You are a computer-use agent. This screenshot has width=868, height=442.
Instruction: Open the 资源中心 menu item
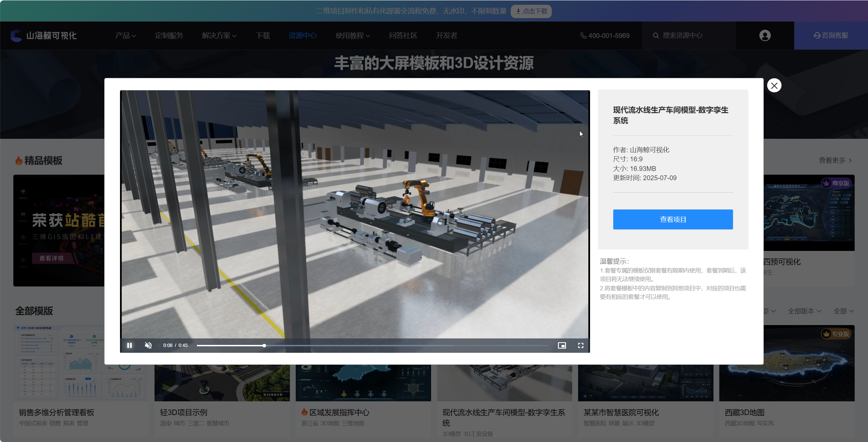(x=303, y=36)
